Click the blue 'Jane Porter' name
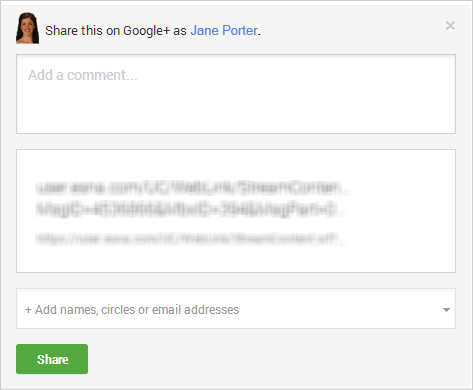This screenshot has width=473, height=390. (224, 31)
